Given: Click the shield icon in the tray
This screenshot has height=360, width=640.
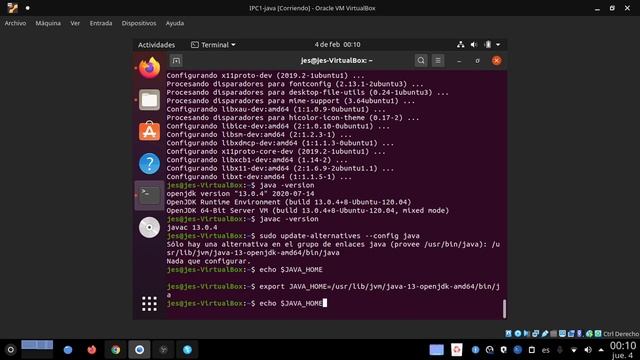Looking at the screenshot, I should (504, 350).
